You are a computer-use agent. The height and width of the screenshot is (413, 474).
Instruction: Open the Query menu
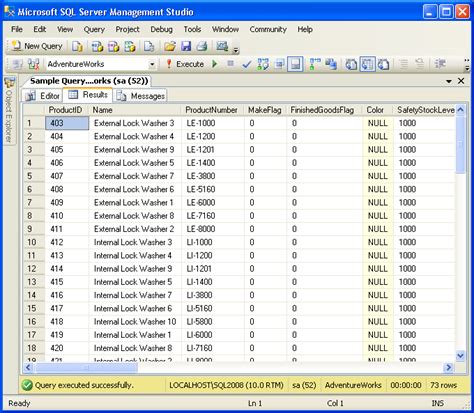click(x=94, y=29)
